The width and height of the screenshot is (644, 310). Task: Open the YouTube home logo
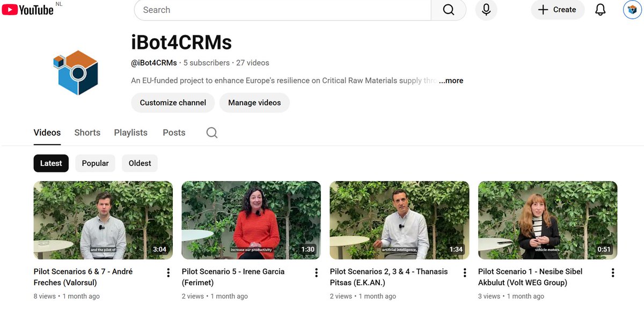(x=28, y=10)
